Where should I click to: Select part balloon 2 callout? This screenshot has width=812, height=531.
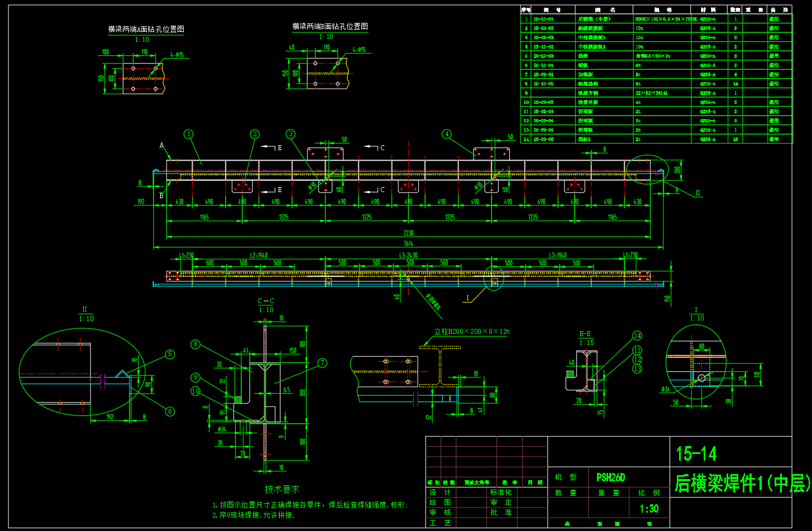tap(255, 134)
